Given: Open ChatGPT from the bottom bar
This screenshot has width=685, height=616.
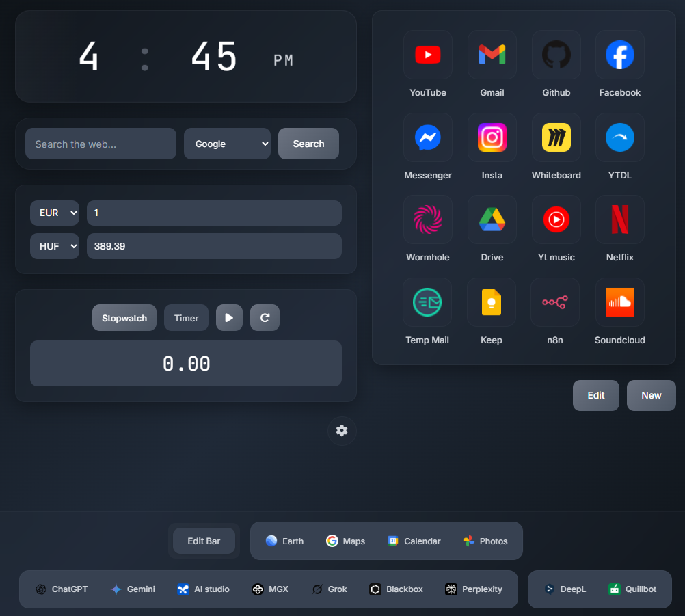Looking at the screenshot, I should click(61, 589).
